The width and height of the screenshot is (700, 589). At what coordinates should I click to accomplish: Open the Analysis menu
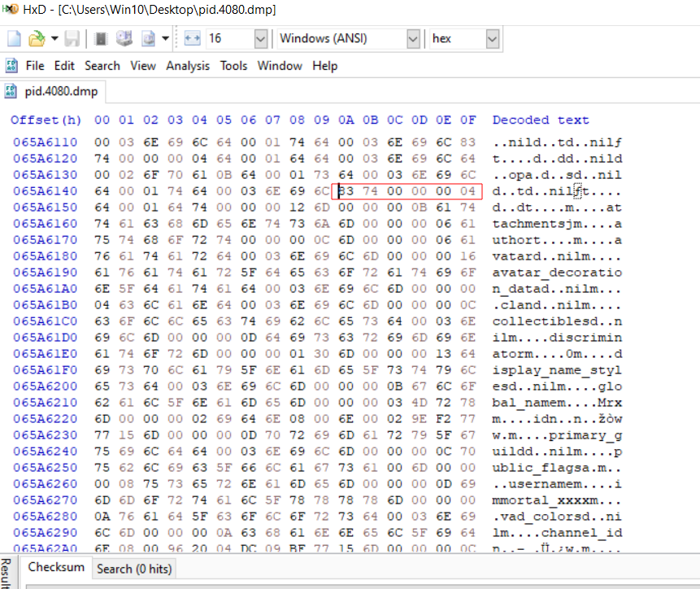point(188,66)
